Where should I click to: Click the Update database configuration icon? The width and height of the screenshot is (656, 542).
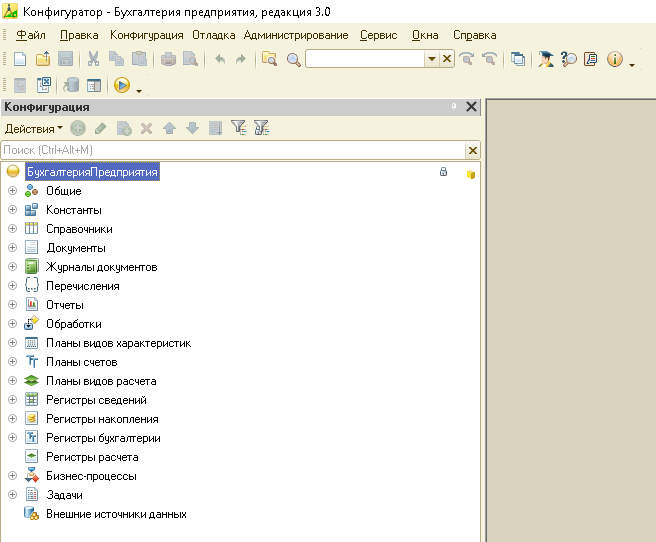(71, 85)
